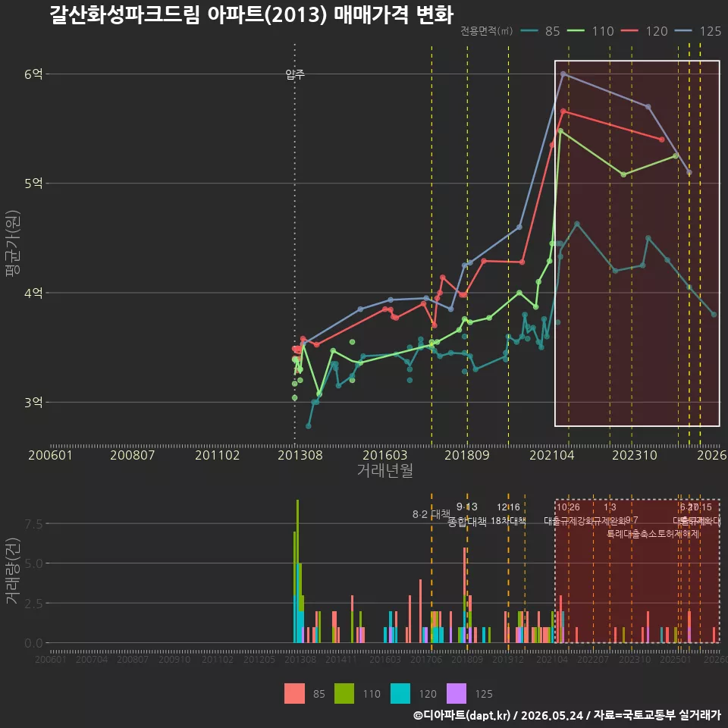Click the tallest green volume bar near 201308
This screenshot has width=728, height=728.
click(297, 532)
